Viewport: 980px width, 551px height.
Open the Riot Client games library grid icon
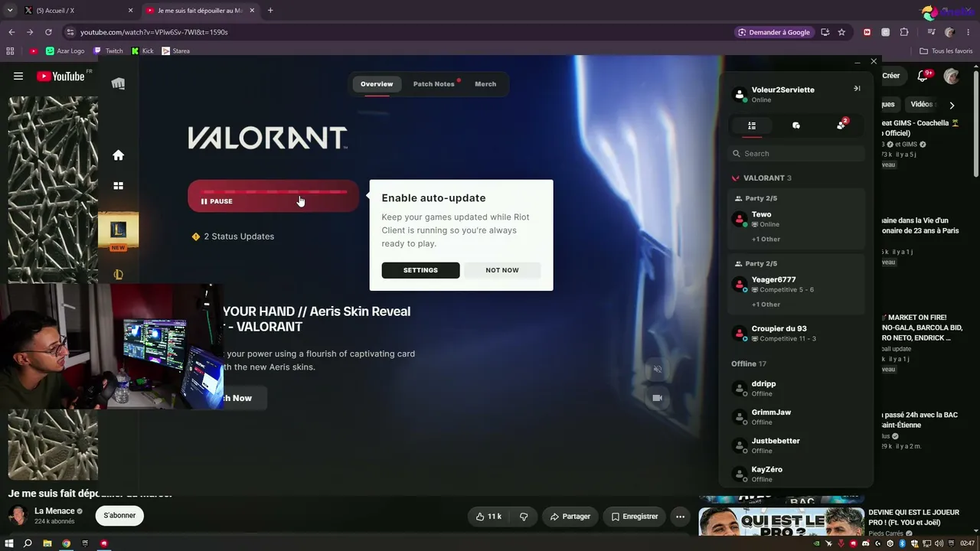pos(118,186)
